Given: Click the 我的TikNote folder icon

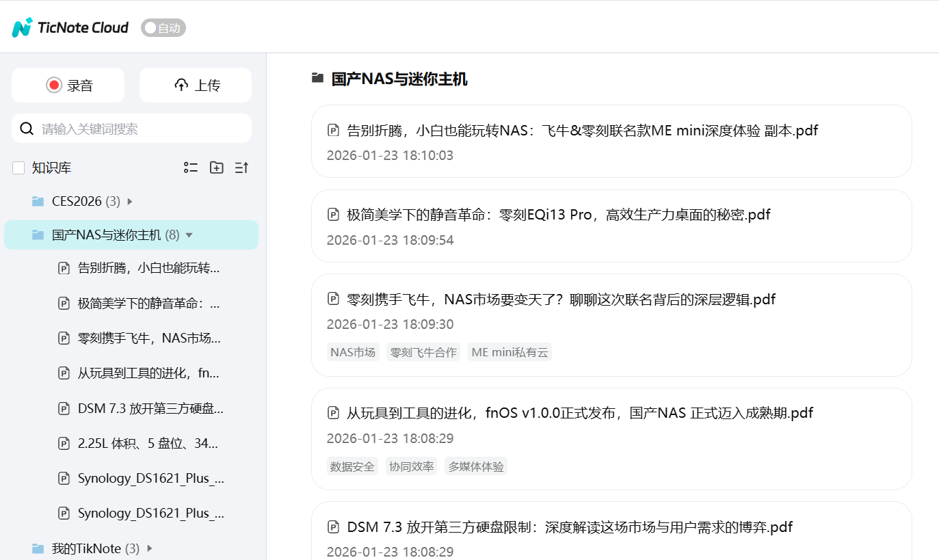Looking at the screenshot, I should [38, 548].
